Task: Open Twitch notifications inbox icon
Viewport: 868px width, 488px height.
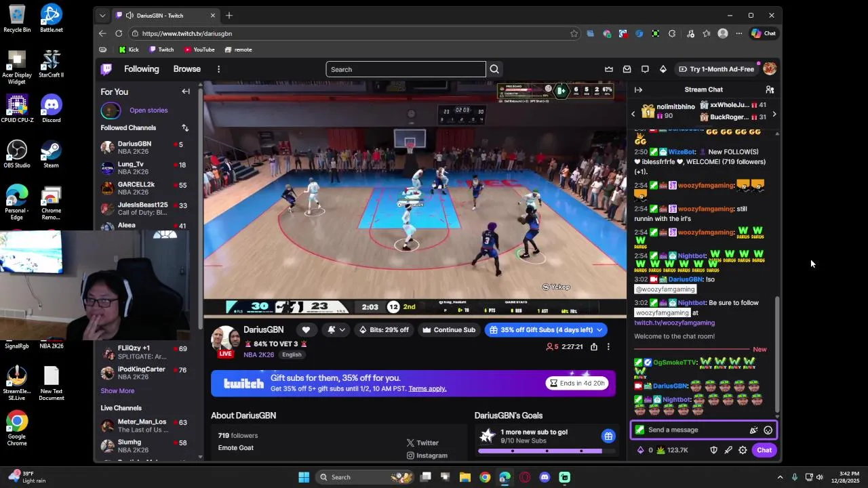Action: tap(627, 69)
